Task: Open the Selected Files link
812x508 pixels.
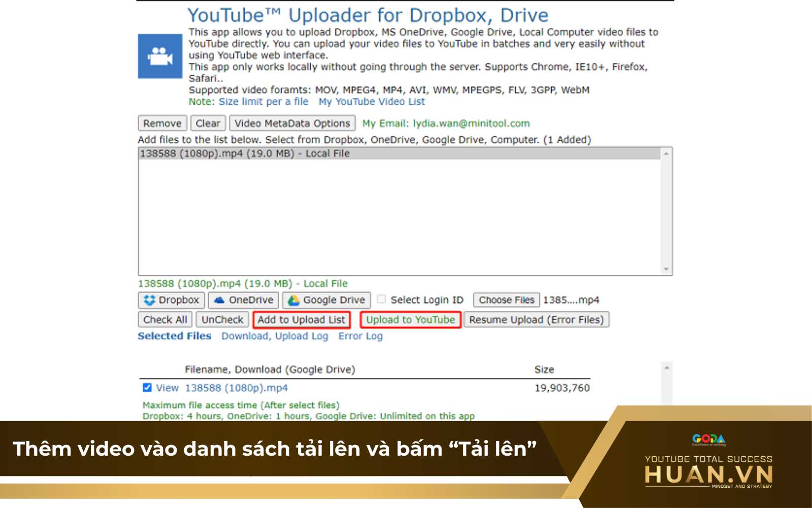Action: pyautogui.click(x=174, y=336)
